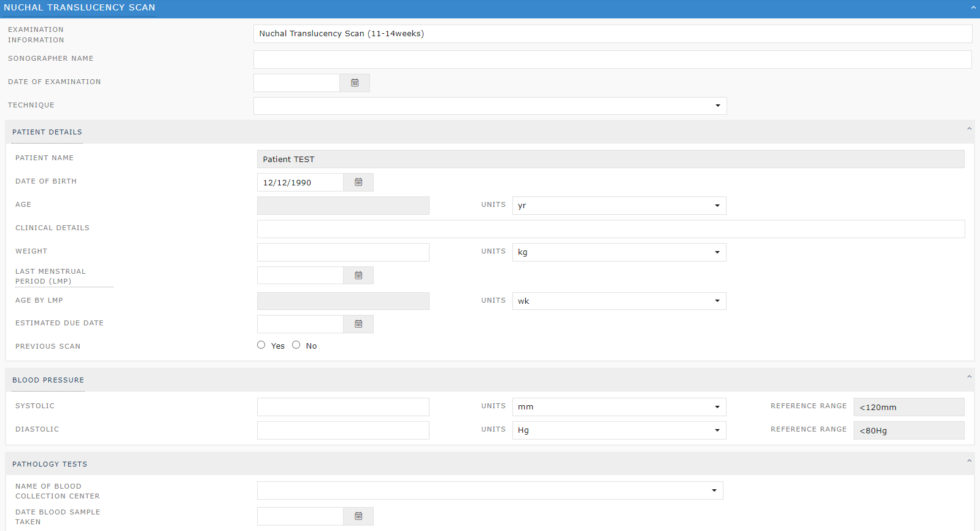The height and width of the screenshot is (531, 980).
Task: Collapse the Blood Pressure section
Action: [970, 377]
